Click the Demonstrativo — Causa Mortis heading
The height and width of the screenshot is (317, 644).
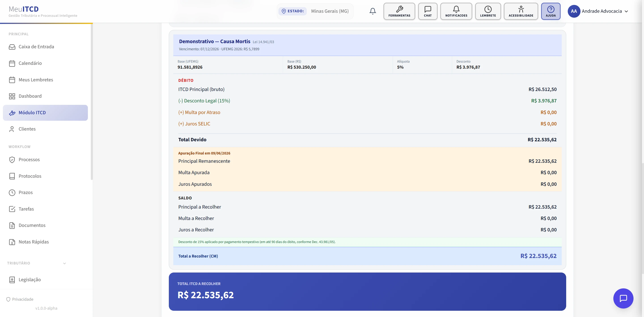tap(214, 42)
